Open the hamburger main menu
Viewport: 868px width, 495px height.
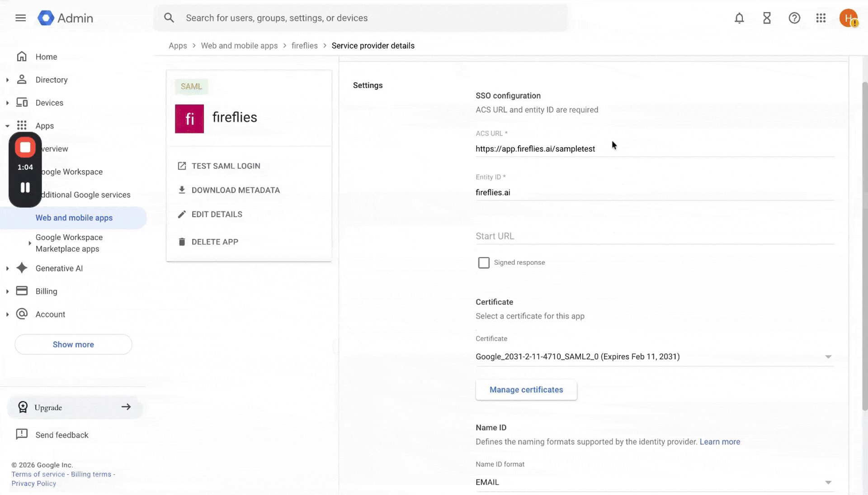pyautogui.click(x=20, y=18)
